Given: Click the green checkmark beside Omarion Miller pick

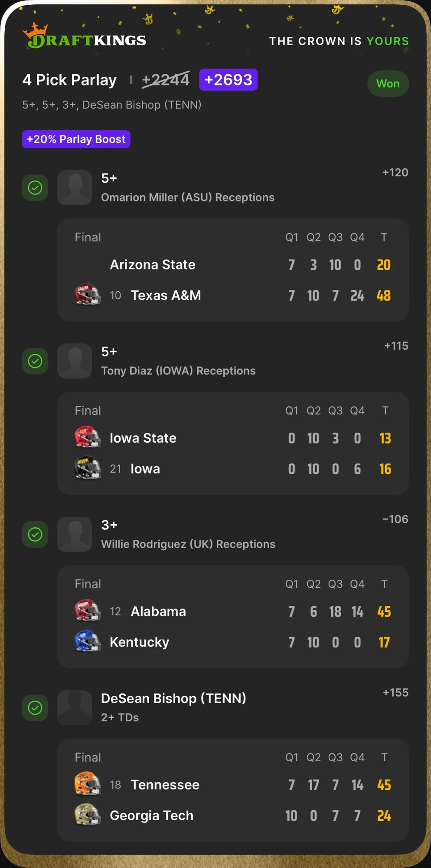Looking at the screenshot, I should (35, 187).
